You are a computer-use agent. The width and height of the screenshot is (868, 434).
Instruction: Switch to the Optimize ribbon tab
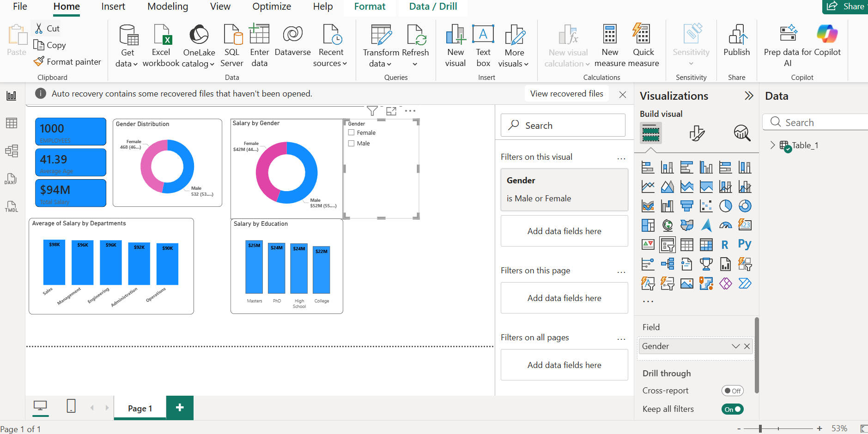(x=272, y=6)
